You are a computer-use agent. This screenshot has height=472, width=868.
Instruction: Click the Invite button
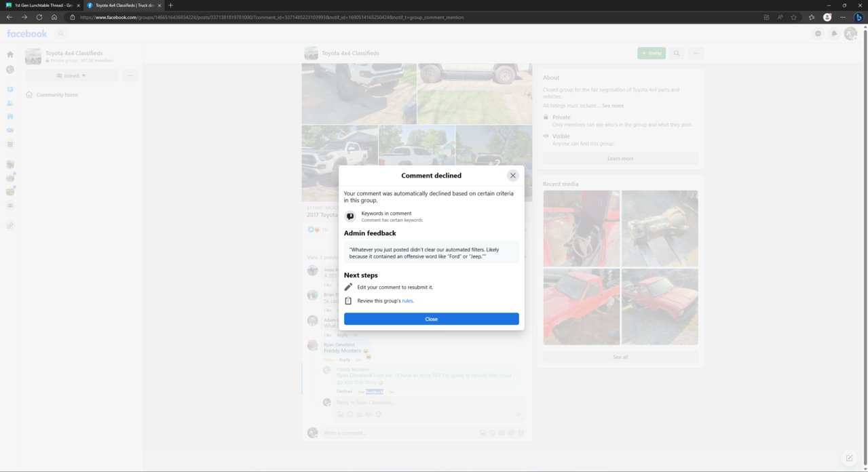pyautogui.click(x=652, y=53)
